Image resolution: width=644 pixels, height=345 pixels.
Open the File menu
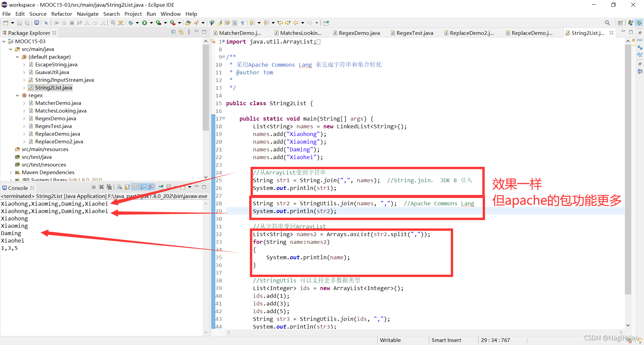coord(6,14)
